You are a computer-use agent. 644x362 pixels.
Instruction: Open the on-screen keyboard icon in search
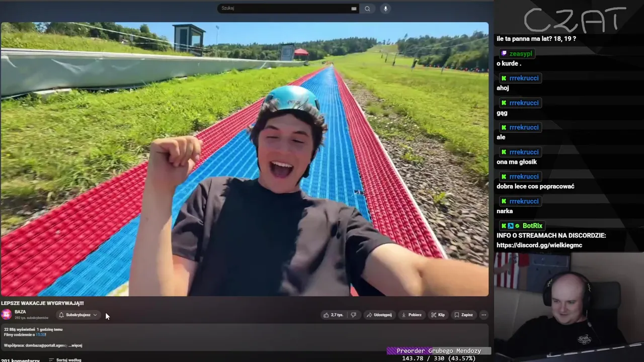tap(354, 9)
